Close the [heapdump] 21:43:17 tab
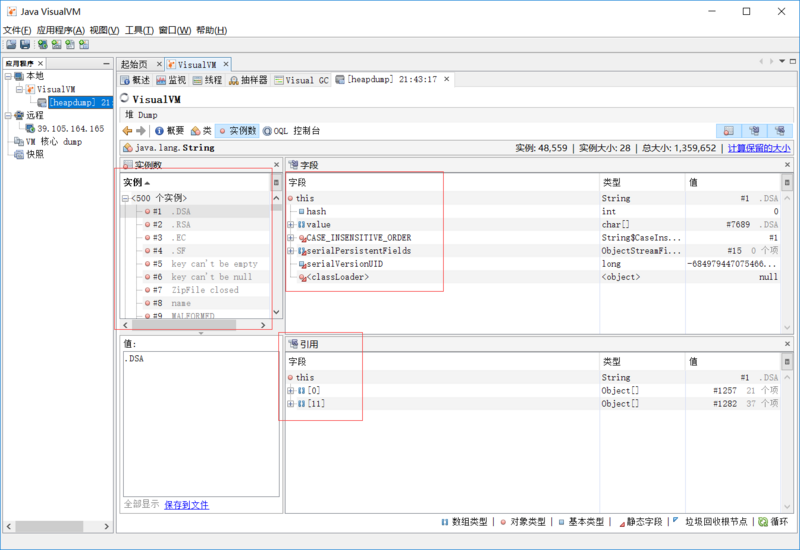The height and width of the screenshot is (550, 800). point(446,79)
